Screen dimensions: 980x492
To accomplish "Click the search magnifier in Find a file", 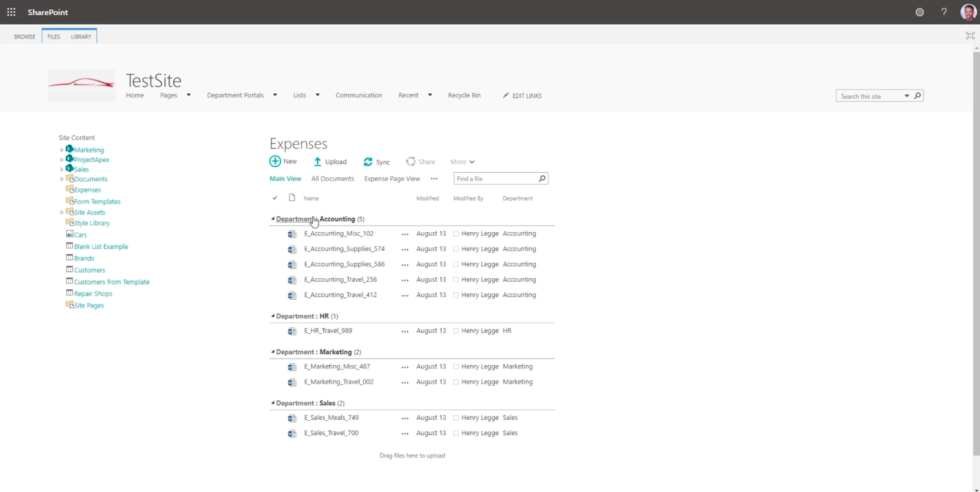I will point(542,178).
